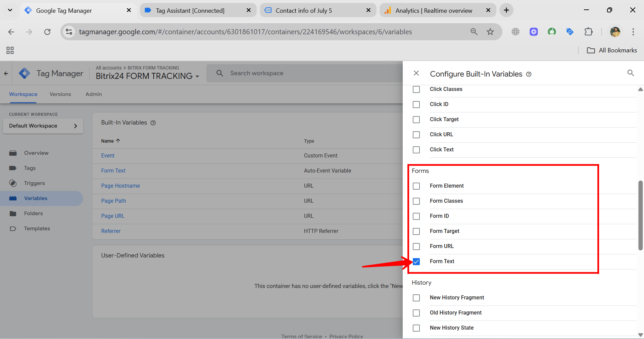Open the Page URL variable link
The width and height of the screenshot is (644, 339).
point(113,216)
